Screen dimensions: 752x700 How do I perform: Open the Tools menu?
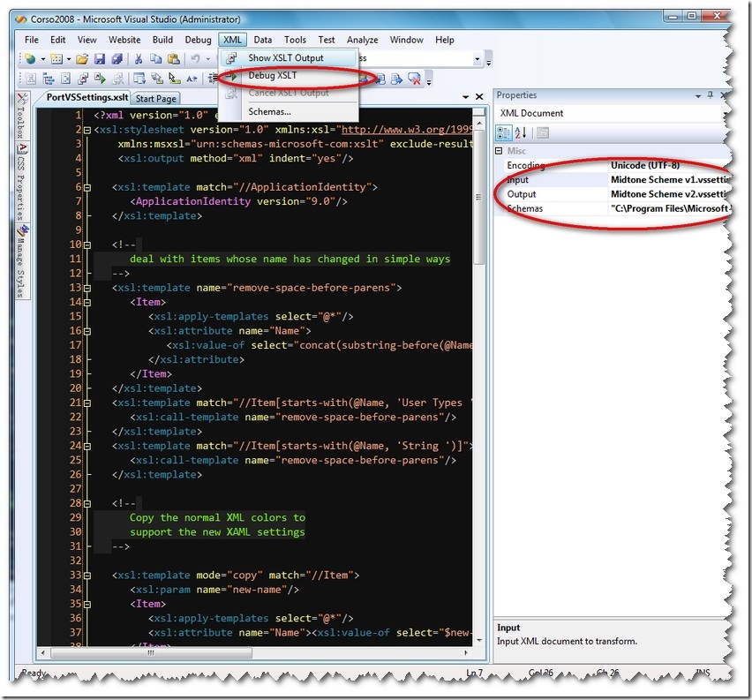(x=295, y=40)
